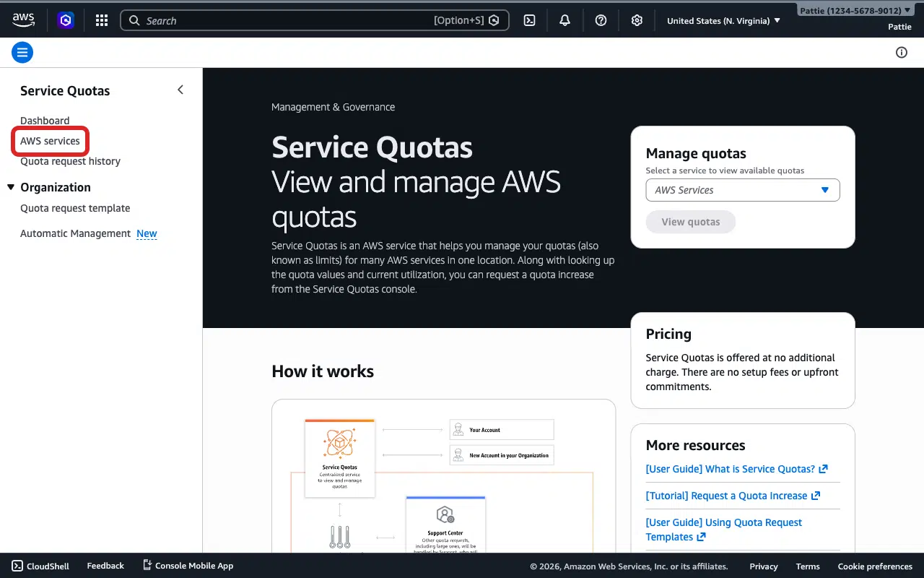Click the New badge beside Automatic Management
Screen dimensions: 924x578
[147, 233]
